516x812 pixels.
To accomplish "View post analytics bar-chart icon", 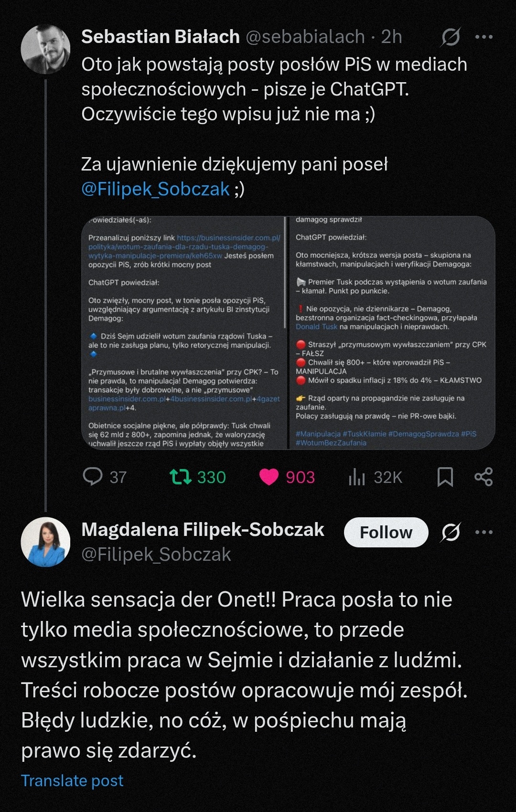I will point(357,477).
